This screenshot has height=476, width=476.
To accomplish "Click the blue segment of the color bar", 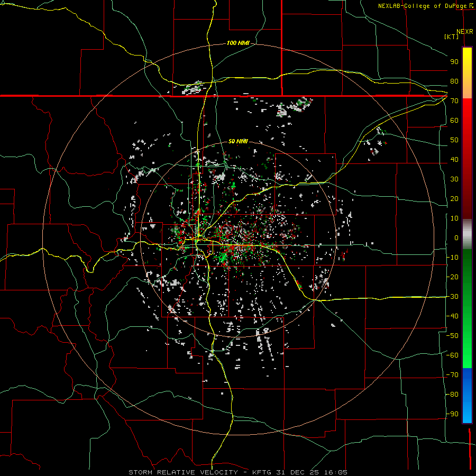I will point(467,395).
